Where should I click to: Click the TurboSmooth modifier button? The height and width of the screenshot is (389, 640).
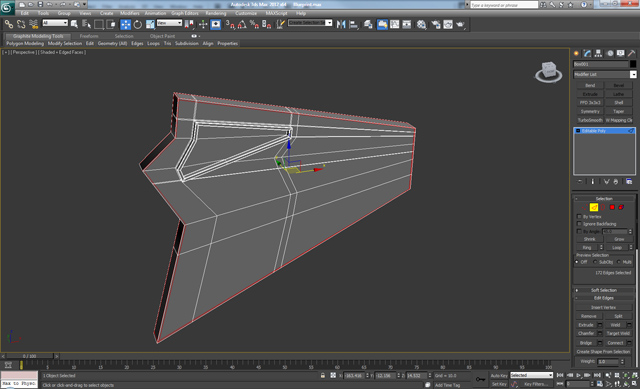click(590, 120)
